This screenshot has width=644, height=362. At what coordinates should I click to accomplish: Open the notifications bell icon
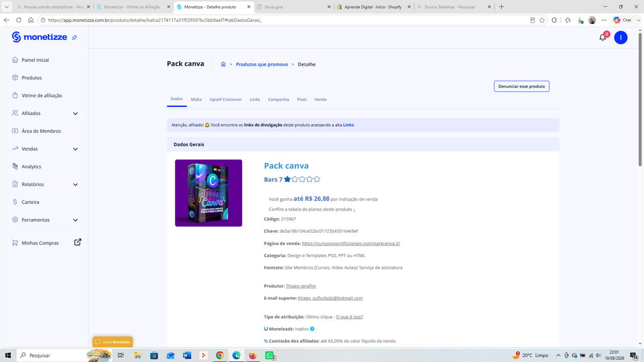[603, 38]
